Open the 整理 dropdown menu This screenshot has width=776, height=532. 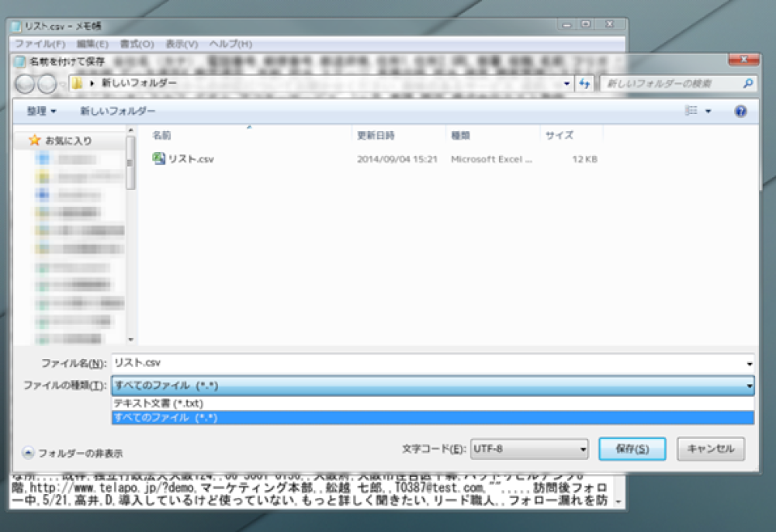[x=42, y=112]
